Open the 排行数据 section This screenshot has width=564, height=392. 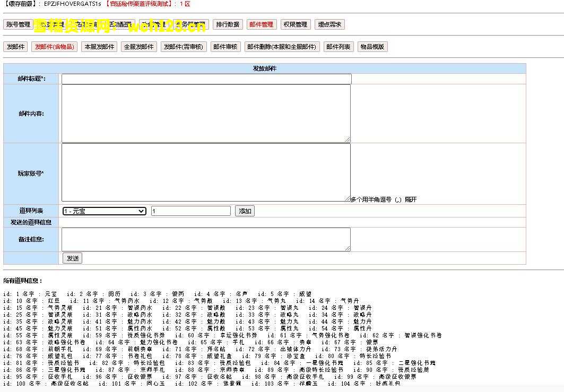click(228, 24)
